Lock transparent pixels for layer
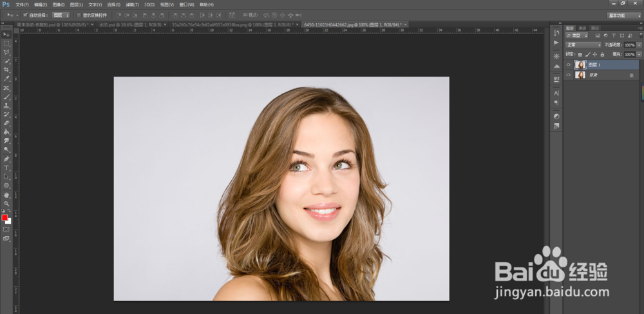 [x=580, y=54]
